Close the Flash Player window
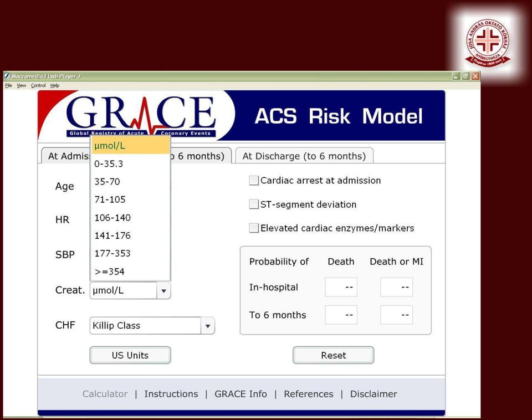The height and width of the screenshot is (420, 532). [x=475, y=76]
